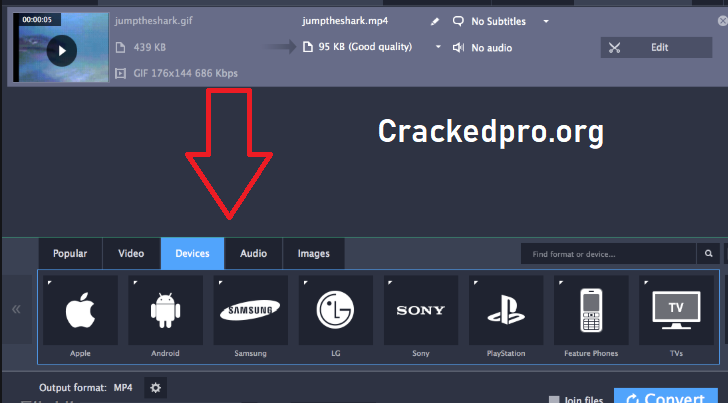Play the jumptheshark.gif preview thumbnail
This screenshot has height=403, width=728.
tap(62, 51)
